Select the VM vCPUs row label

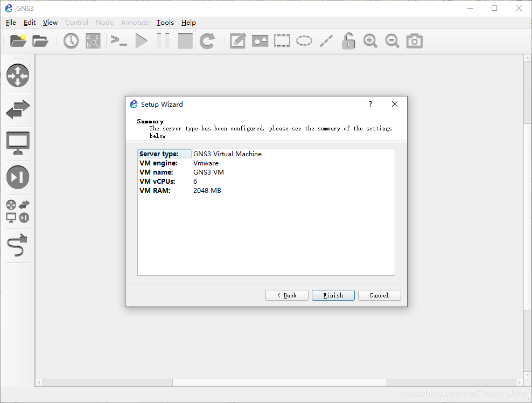tap(157, 182)
